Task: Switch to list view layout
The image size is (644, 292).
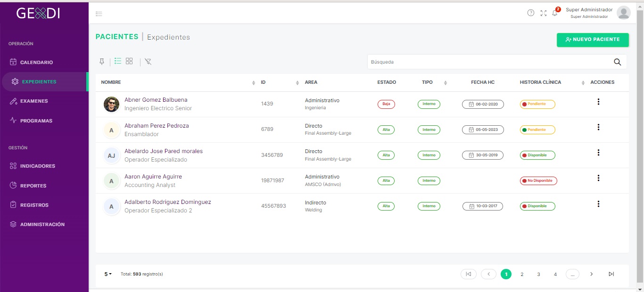Action: pos(118,61)
